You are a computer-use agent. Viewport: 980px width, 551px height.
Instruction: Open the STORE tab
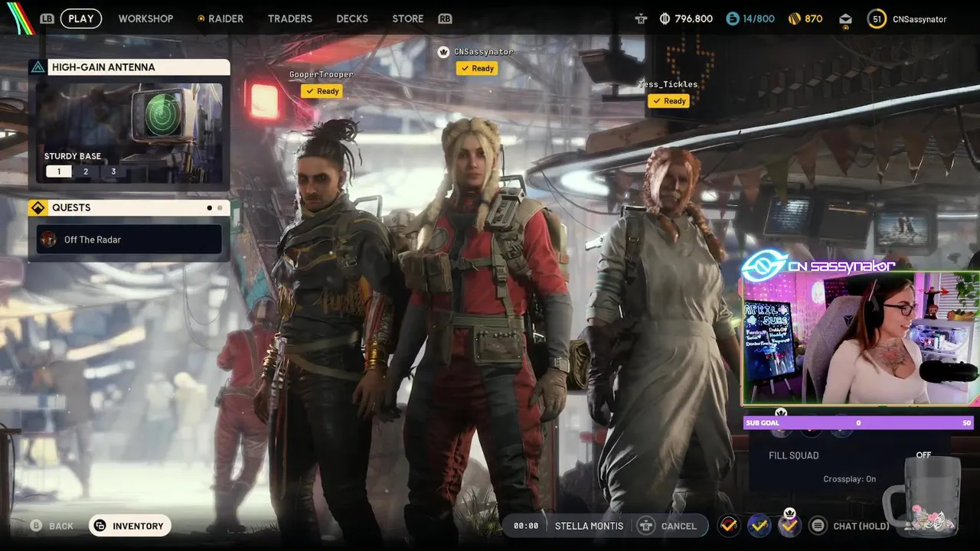408,18
